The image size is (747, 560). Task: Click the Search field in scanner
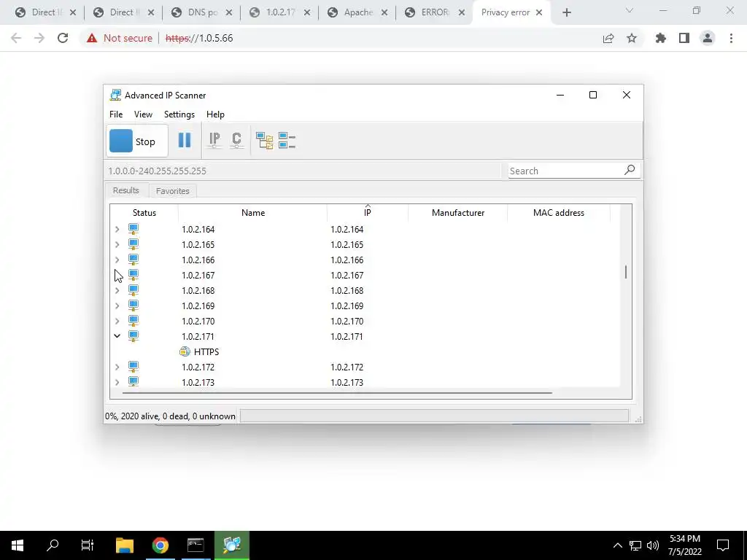pos(565,171)
